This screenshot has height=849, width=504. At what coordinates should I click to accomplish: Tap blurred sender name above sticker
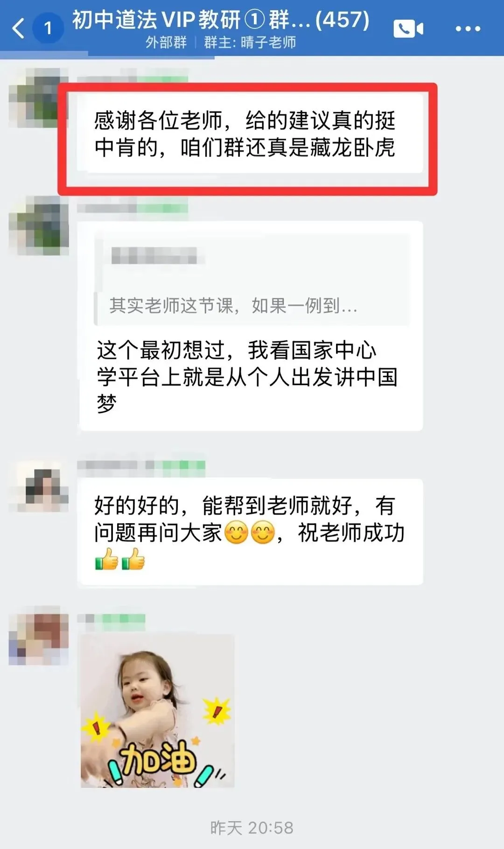[111, 619]
